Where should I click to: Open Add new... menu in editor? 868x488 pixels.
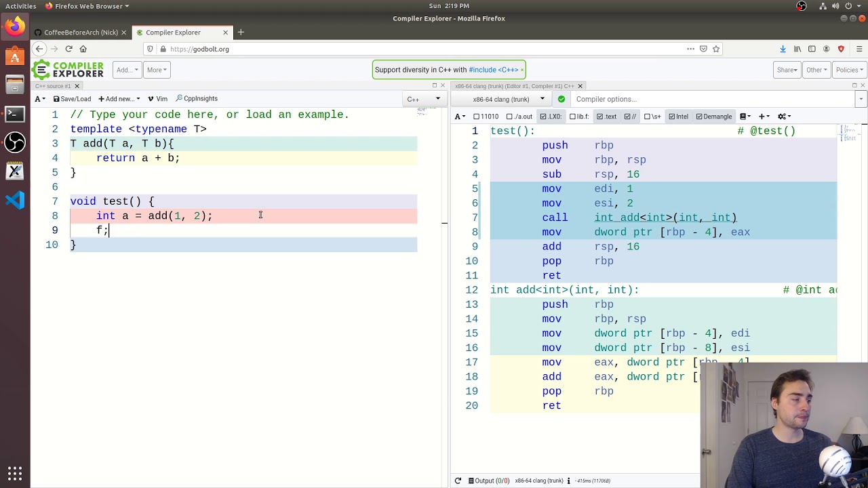[x=119, y=99]
